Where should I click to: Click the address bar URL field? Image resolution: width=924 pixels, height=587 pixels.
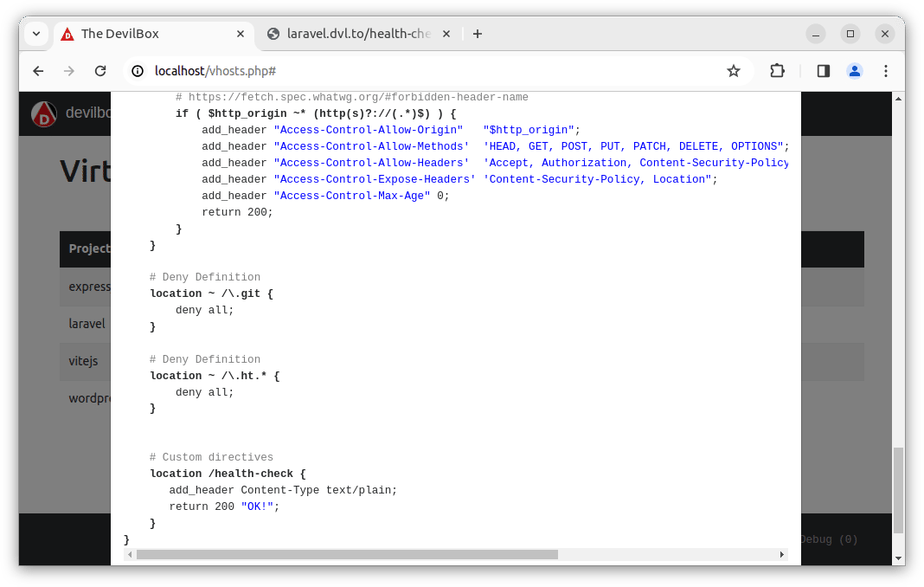(433, 71)
